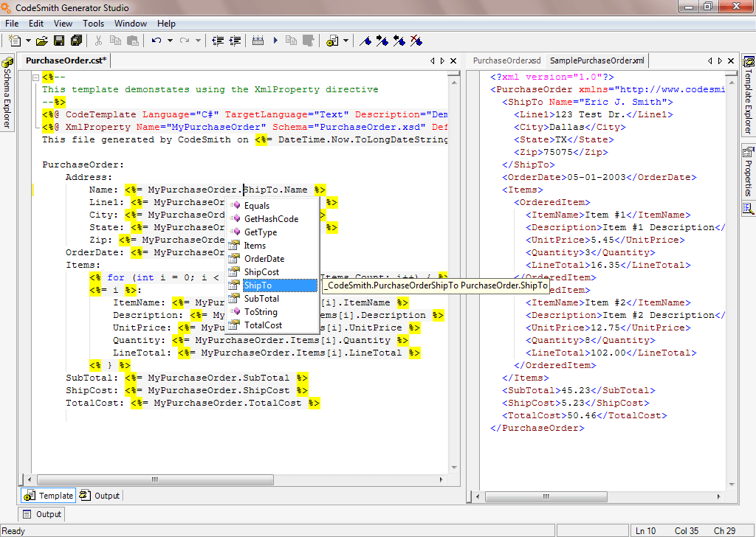Close the PurchaseOrder.cst editor pane
The image size is (756, 537).
[453, 60]
